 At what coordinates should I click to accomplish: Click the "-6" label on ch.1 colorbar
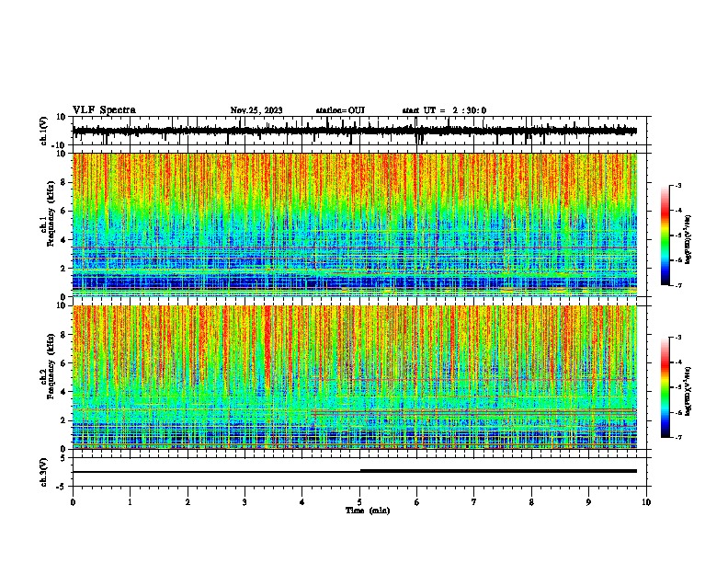(x=678, y=260)
